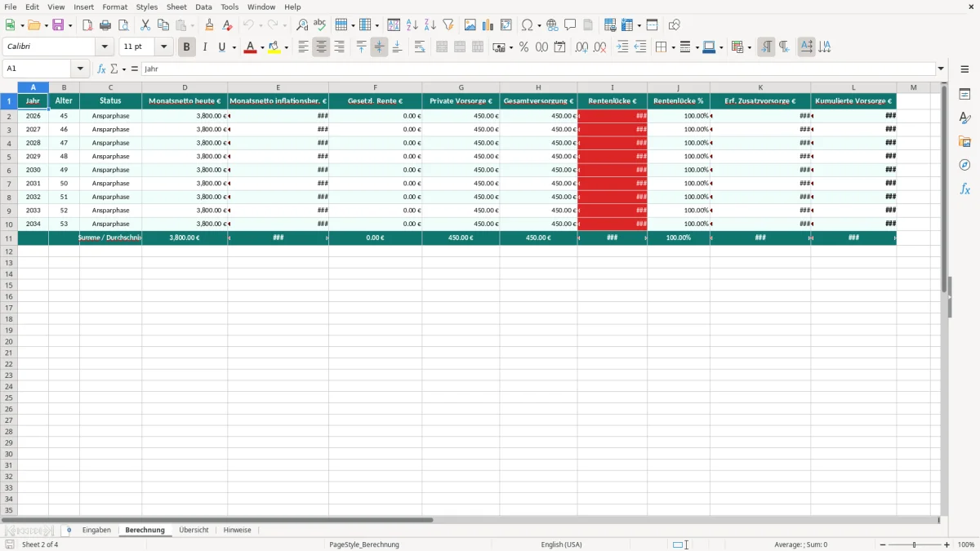The width and height of the screenshot is (980, 551).
Task: Toggle Wrap Text
Action: [x=419, y=47]
